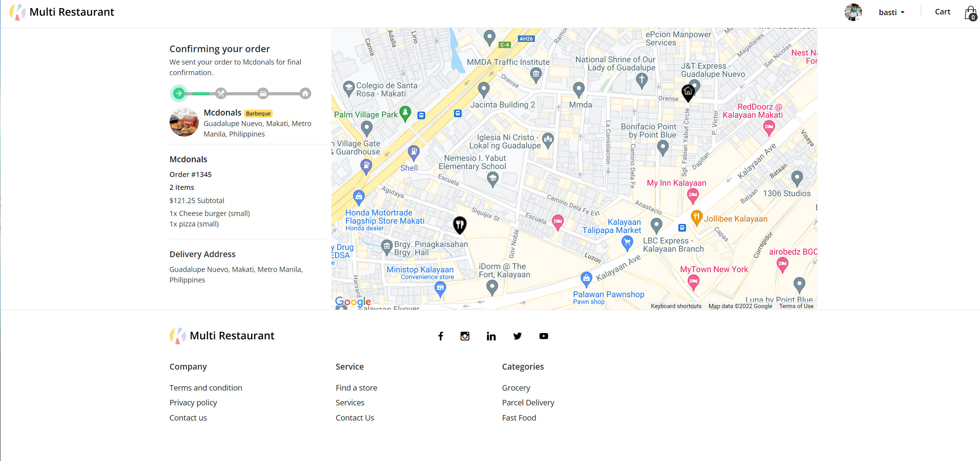
Task: Expand the basti user dropdown
Action: coord(891,12)
